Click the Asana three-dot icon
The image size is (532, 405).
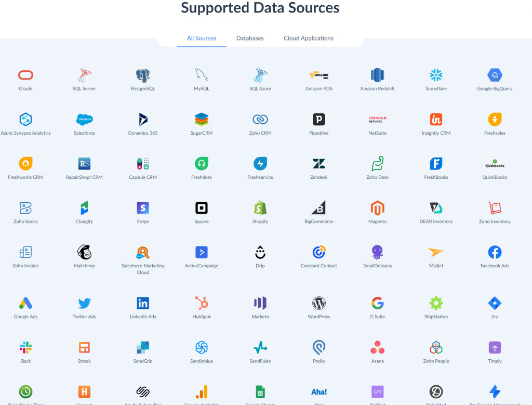(x=378, y=347)
